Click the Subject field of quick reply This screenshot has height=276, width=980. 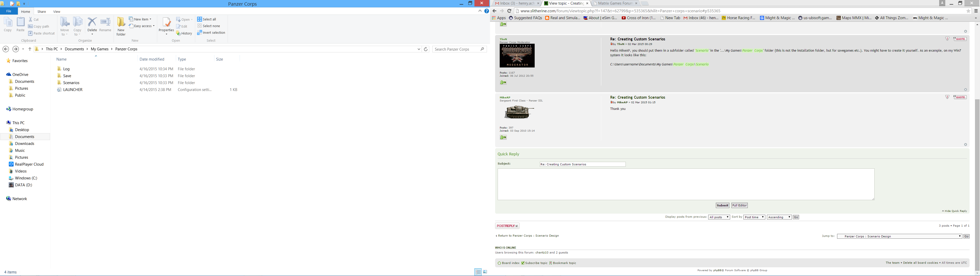click(x=582, y=164)
